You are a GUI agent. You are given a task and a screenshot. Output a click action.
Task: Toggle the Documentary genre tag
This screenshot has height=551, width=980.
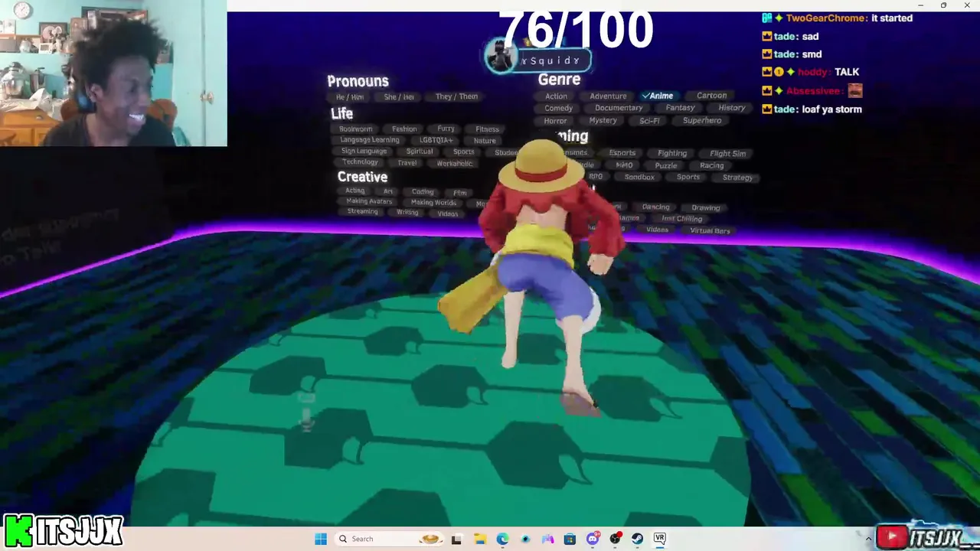619,108
